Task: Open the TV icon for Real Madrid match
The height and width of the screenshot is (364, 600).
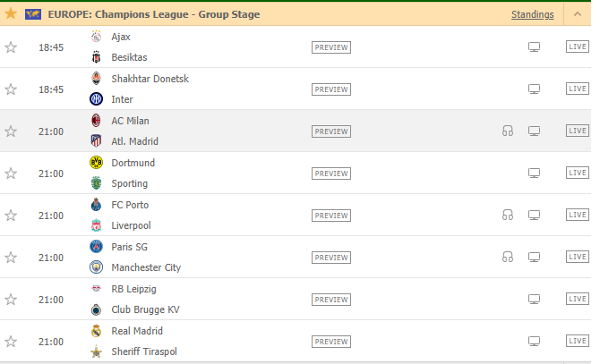Action: coord(535,342)
